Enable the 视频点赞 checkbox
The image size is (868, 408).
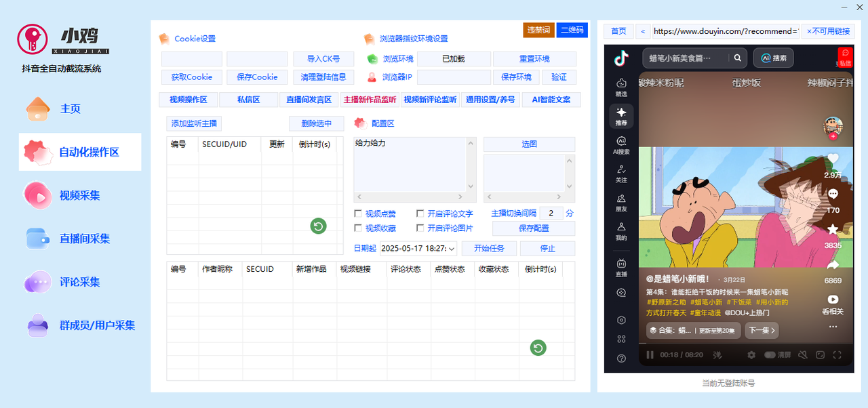[x=358, y=213]
